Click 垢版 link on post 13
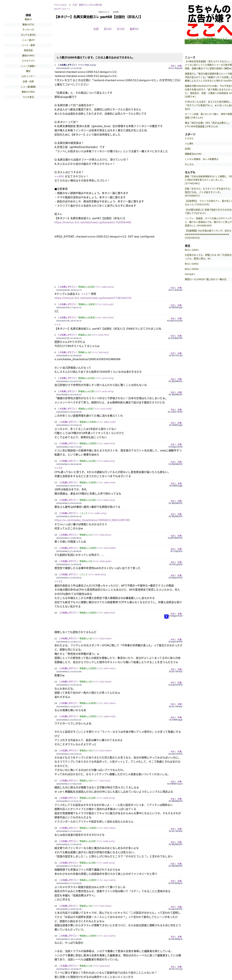Screen dimensions: 232x980 click(173, 483)
